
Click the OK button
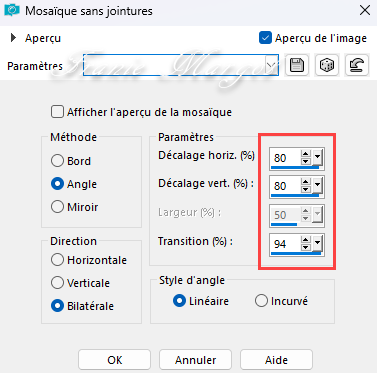[114, 360]
